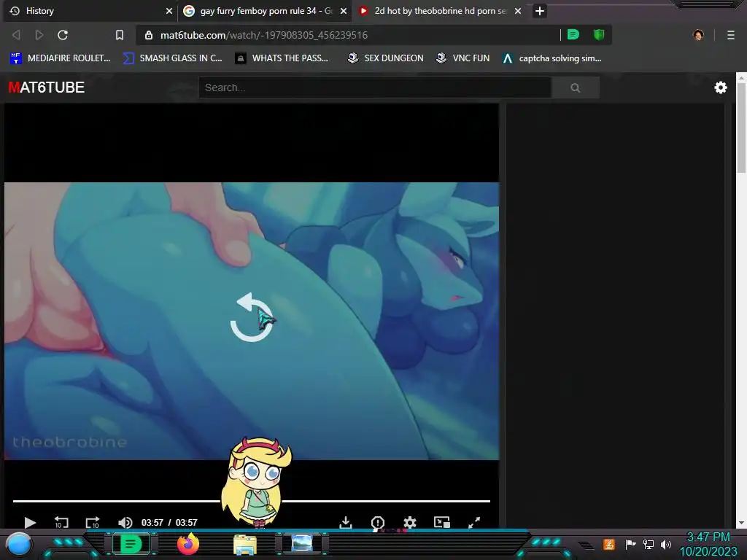Open the SMASH GLASS IN C... bookmark
Screen dimensions: 747x560
(x=173, y=58)
